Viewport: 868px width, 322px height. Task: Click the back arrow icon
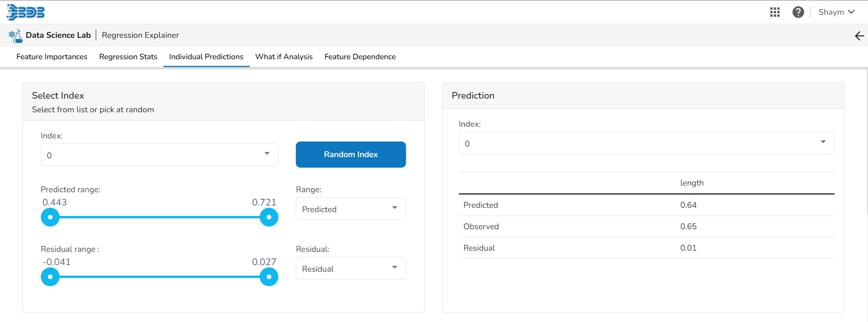[859, 36]
